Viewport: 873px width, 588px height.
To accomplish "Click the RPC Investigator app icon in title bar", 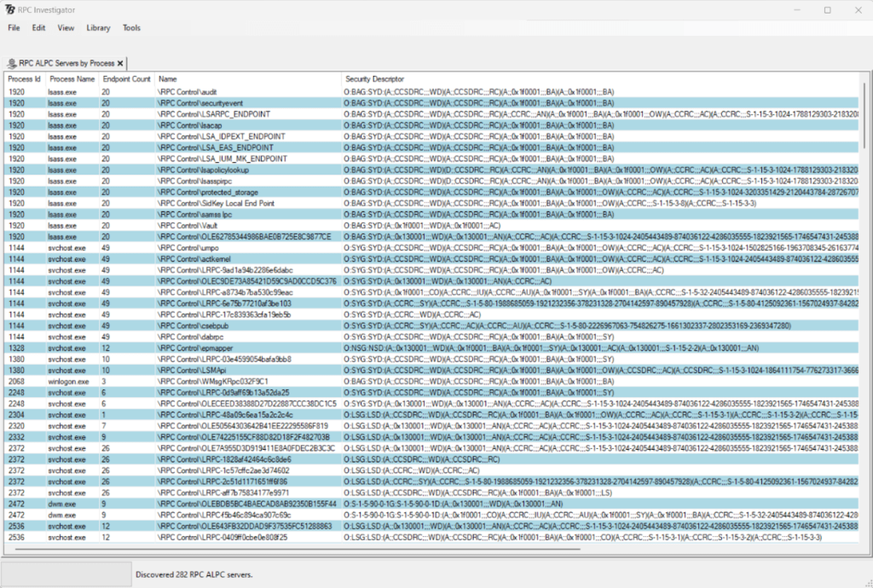I will 9,9.
